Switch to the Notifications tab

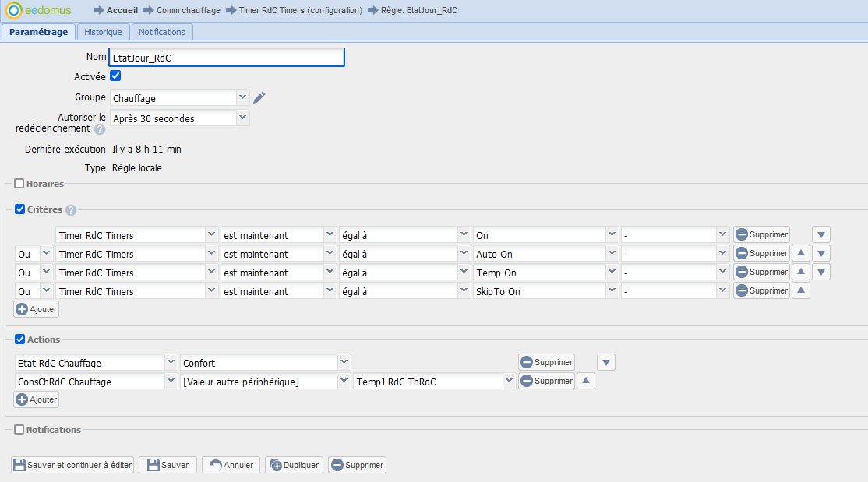pos(161,32)
